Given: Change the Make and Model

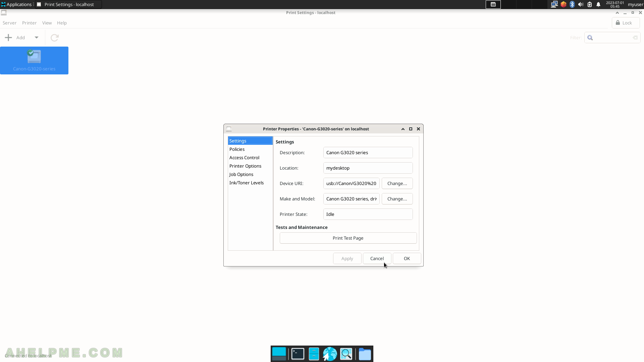Looking at the screenshot, I should click(397, 199).
